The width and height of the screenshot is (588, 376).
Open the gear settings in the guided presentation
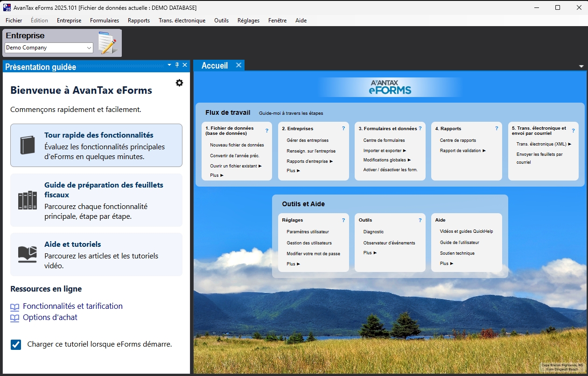(x=179, y=83)
